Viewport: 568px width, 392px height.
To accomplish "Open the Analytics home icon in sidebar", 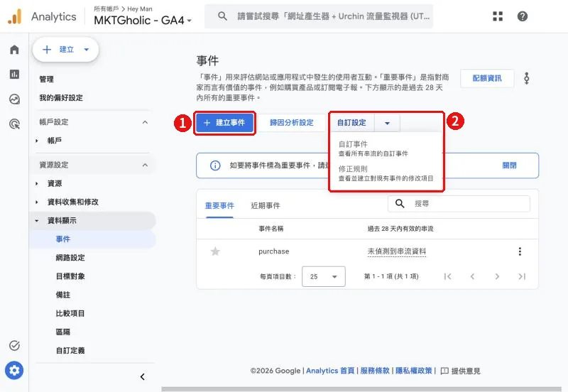I will coord(14,49).
